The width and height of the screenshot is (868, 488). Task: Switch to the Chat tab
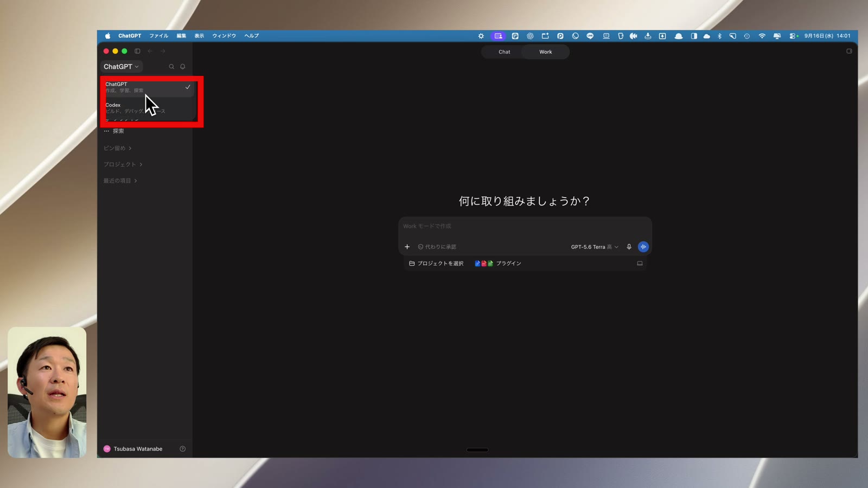(x=504, y=52)
